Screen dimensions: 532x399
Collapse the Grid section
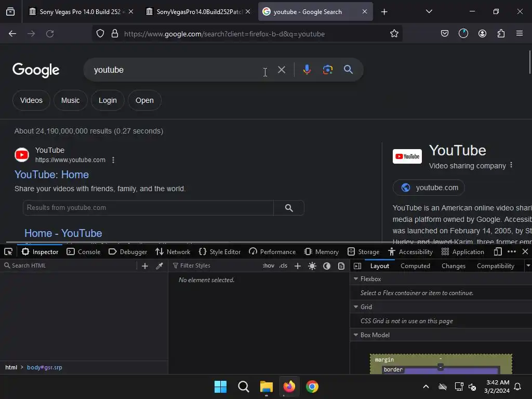pos(356,307)
